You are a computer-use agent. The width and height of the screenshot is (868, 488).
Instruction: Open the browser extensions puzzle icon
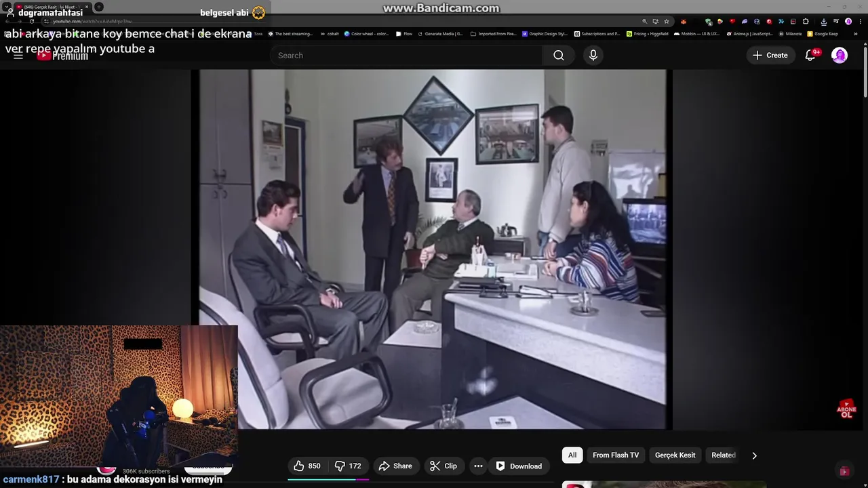pos(806,21)
